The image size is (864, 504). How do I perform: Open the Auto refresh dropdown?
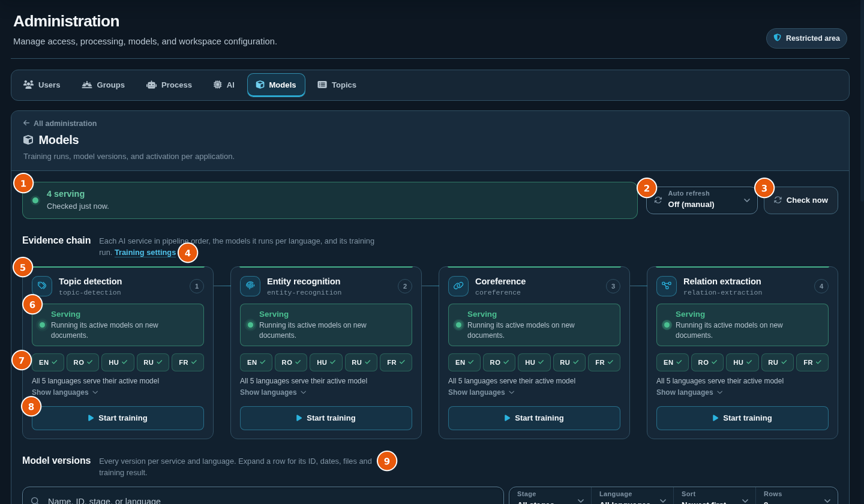702,200
